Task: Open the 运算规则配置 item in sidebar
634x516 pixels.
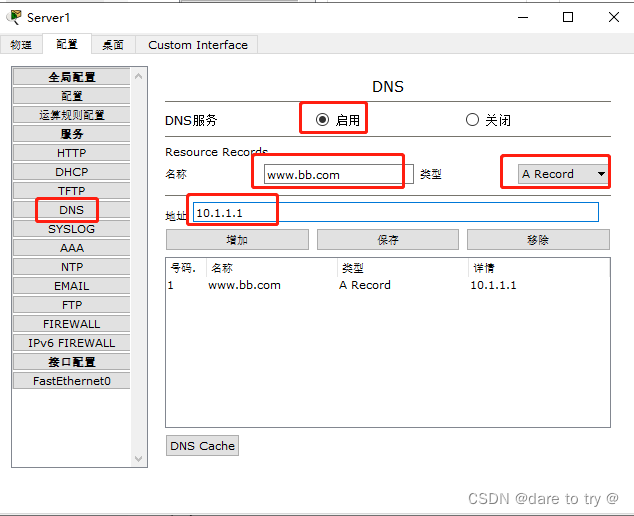Action: click(72, 115)
